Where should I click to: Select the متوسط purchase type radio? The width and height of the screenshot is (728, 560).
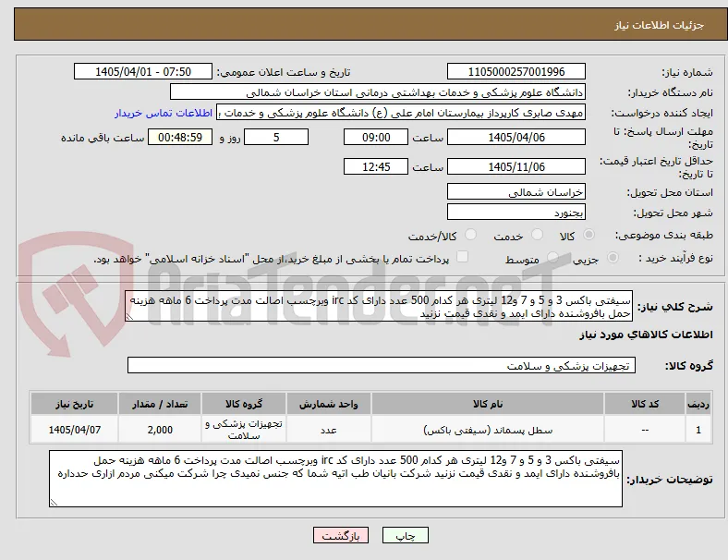[552, 257]
